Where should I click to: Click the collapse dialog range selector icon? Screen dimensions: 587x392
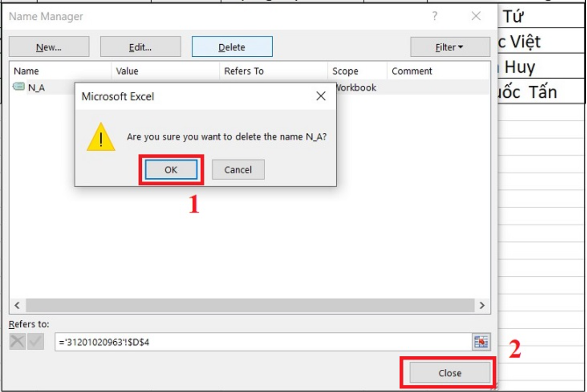click(x=481, y=342)
